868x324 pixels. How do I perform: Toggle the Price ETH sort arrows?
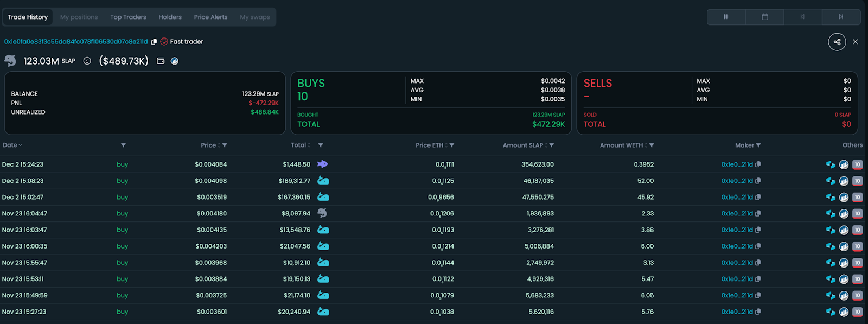pos(446,145)
